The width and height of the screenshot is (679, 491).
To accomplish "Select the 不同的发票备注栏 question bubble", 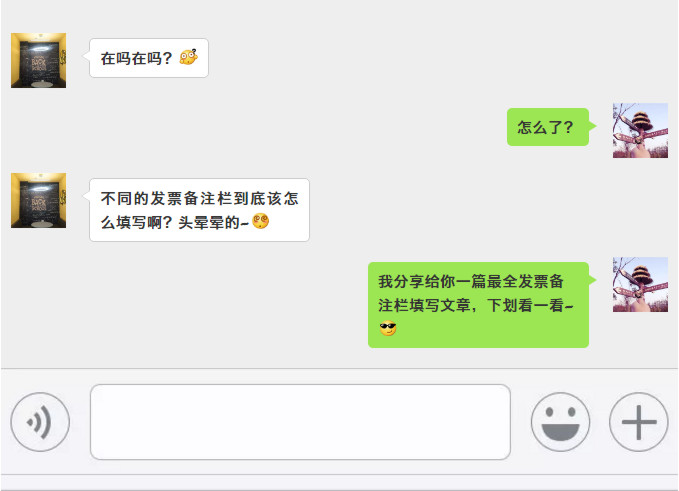I will [x=199, y=210].
